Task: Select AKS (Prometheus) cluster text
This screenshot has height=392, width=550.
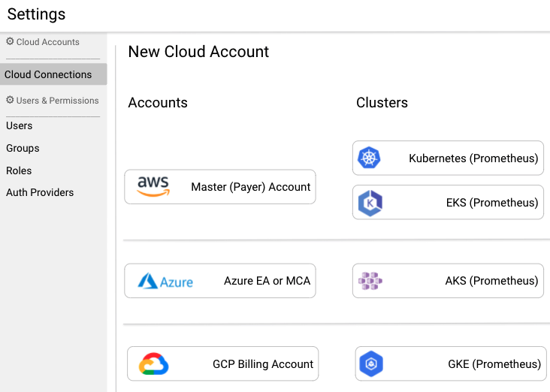Action: point(491,281)
